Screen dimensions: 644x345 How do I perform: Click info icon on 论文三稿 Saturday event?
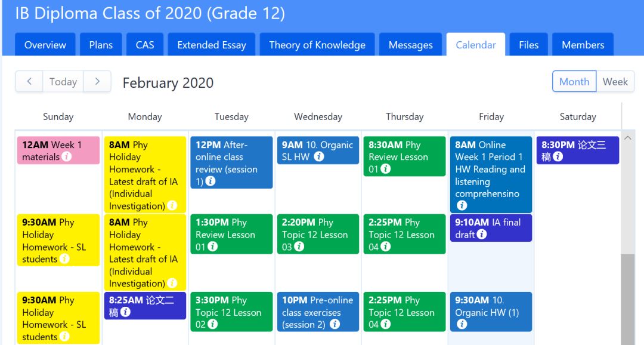tap(558, 157)
